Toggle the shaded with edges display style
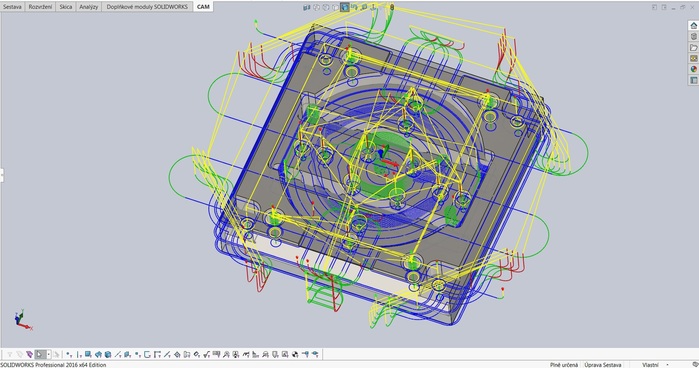 345,7
